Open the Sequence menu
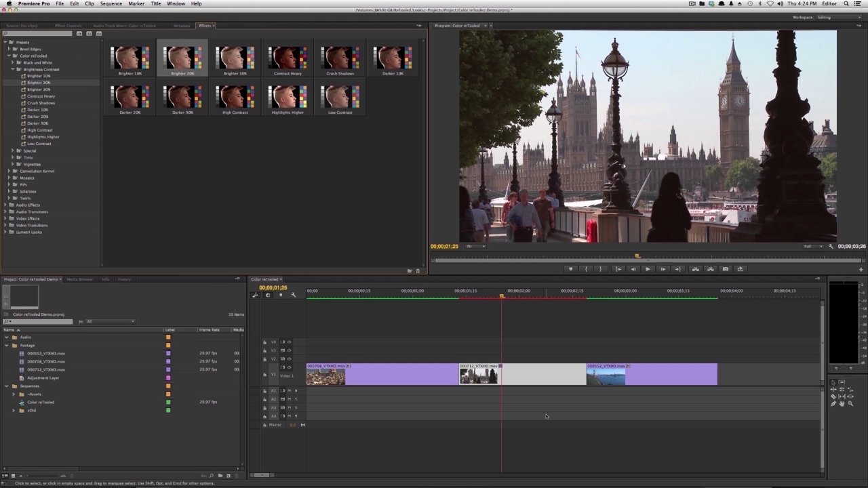This screenshot has height=488, width=868. click(111, 4)
